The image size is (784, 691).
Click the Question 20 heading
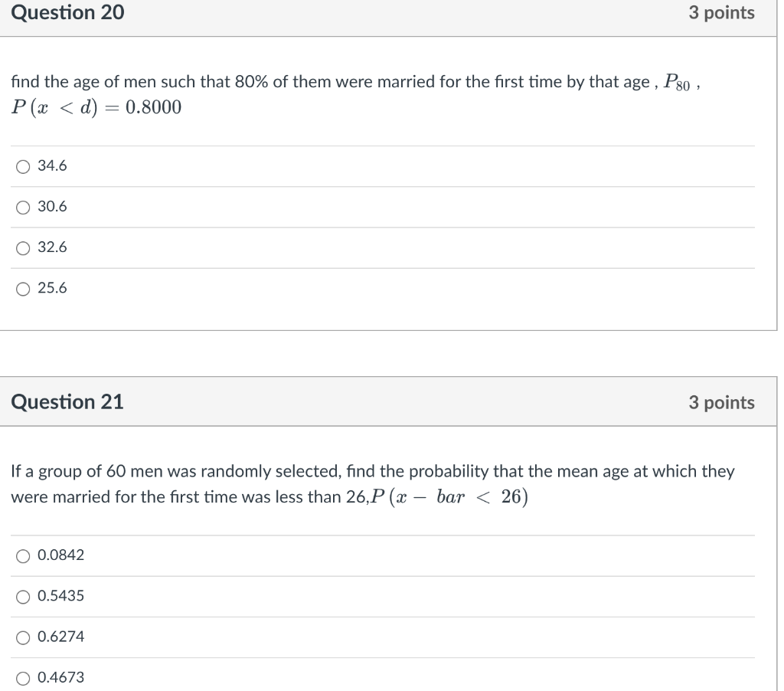[x=67, y=12]
